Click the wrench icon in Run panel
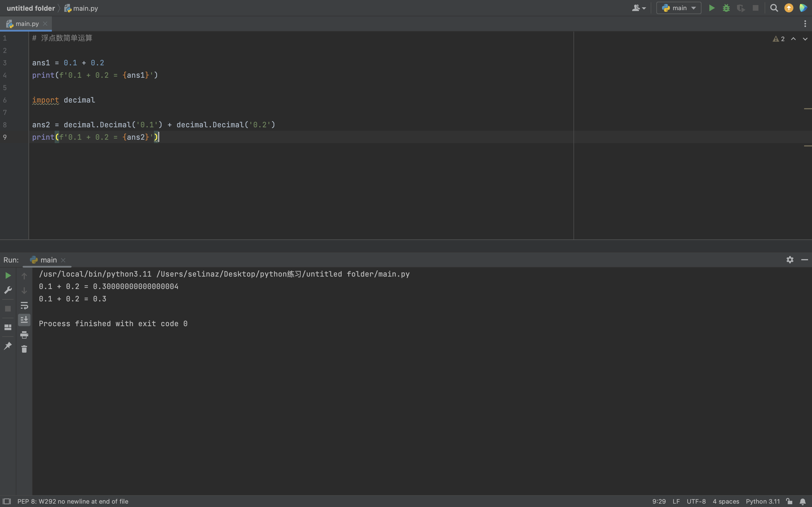 (x=8, y=290)
